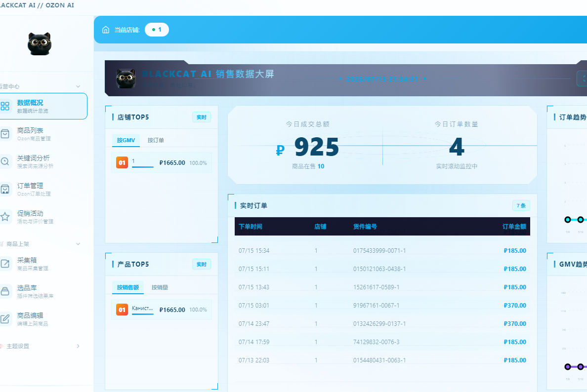Viewport: 587px width, 392px height.
Task: Click the progress bar under store 1
Action: tap(143, 167)
